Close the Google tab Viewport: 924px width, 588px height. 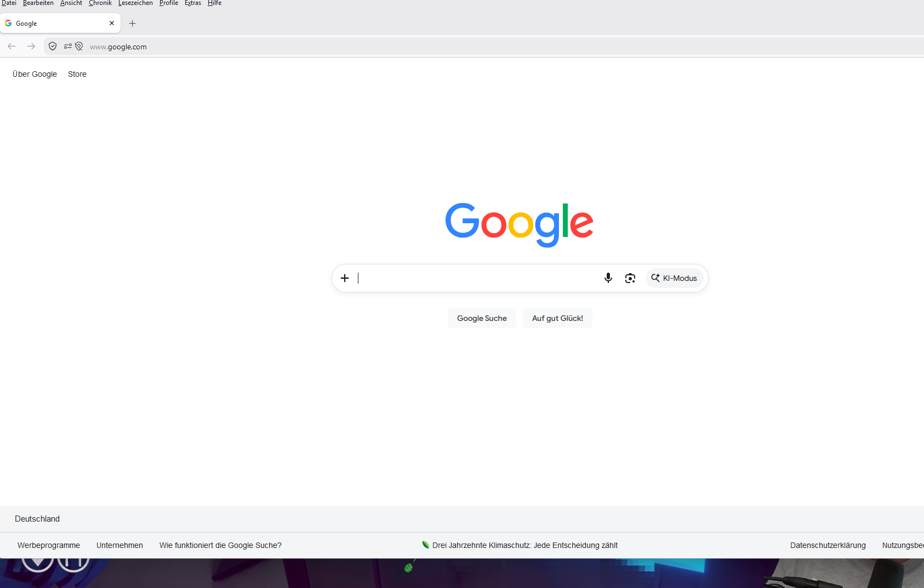point(112,24)
